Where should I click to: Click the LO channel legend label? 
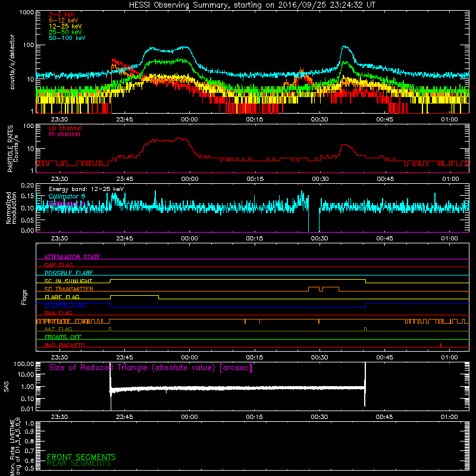(65, 128)
